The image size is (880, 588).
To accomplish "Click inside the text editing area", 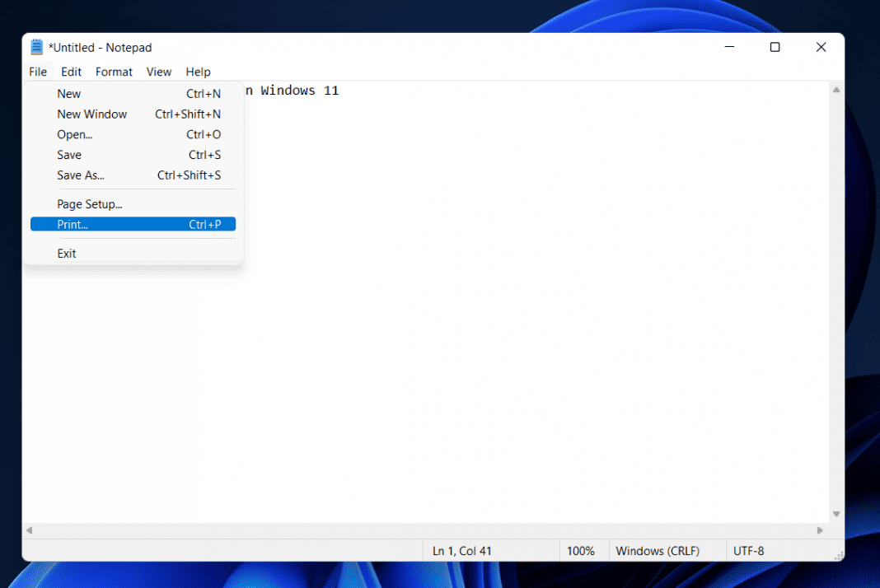I will pos(494,329).
